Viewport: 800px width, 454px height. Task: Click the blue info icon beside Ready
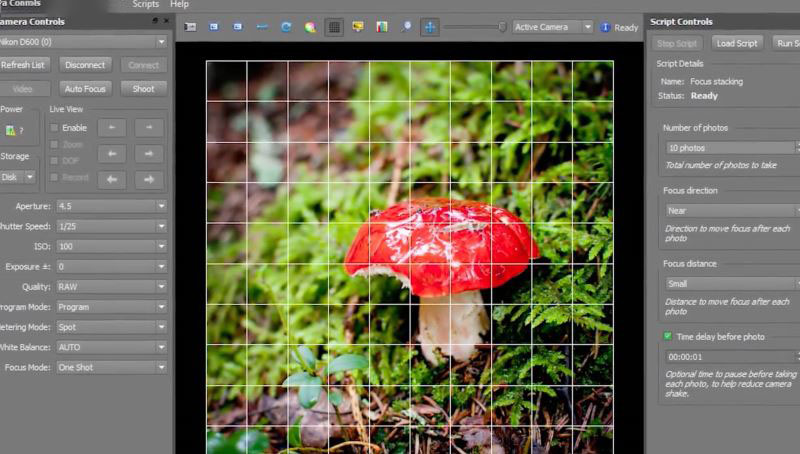point(605,28)
